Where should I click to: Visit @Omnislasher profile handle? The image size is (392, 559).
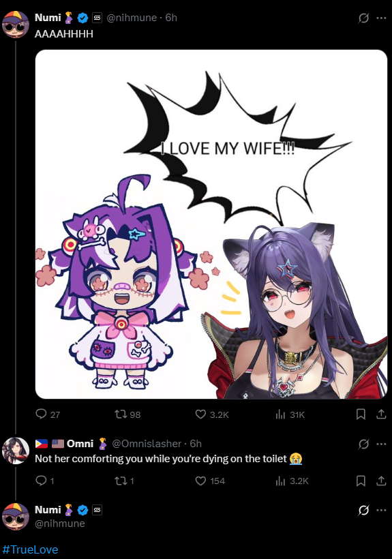tap(147, 444)
